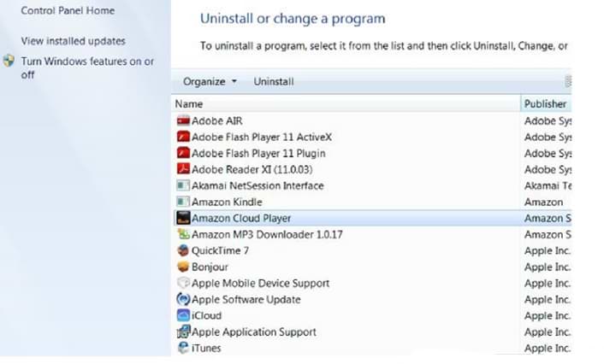
Task: Select Apple Application Support entry
Action: tap(254, 332)
